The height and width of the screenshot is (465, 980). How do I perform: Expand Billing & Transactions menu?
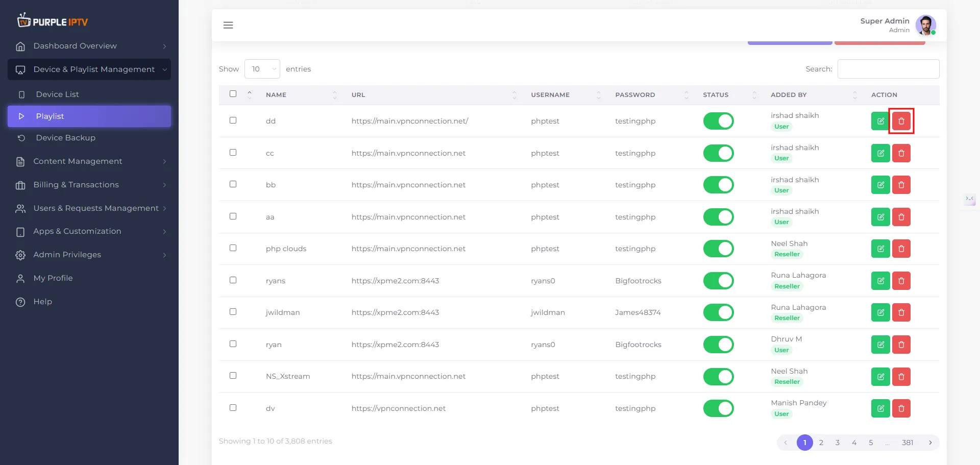89,185
